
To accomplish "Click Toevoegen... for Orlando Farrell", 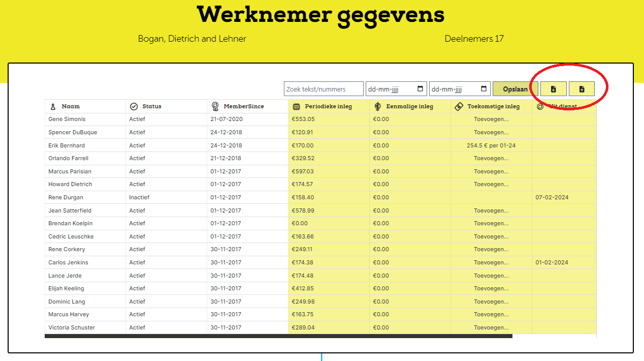I will (491, 158).
